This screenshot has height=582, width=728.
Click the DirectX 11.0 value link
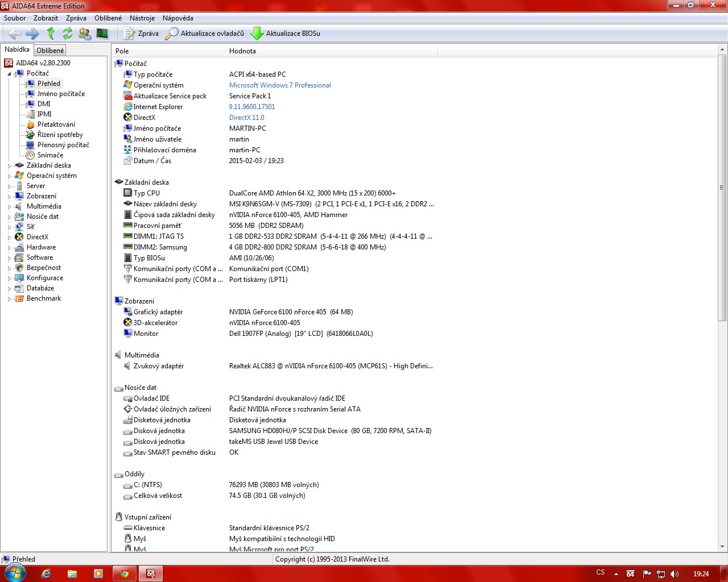246,118
